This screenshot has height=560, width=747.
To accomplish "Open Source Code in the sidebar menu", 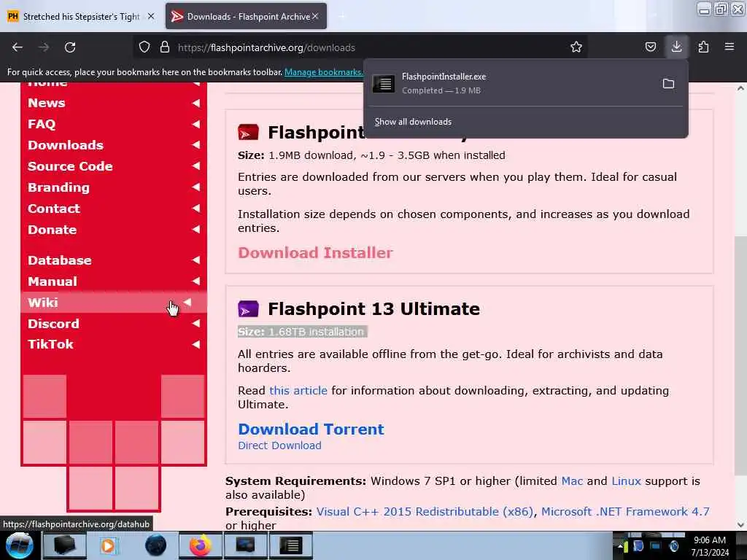I will point(113,166).
